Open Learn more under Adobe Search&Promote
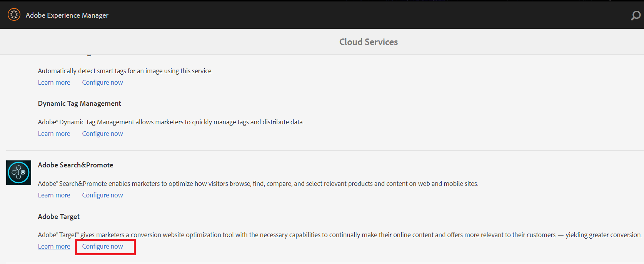Screen dimensions: 644x264 54,195
